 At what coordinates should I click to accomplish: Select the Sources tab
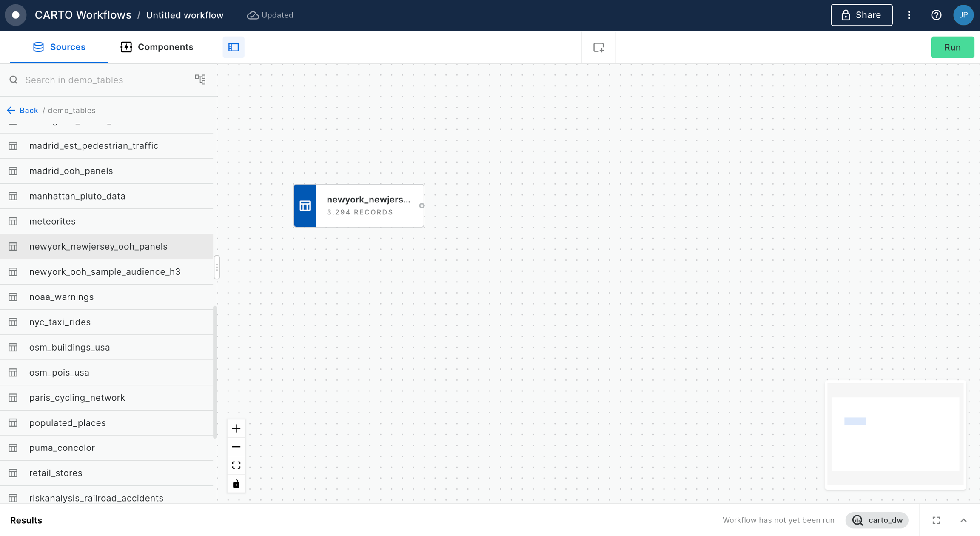coord(59,47)
